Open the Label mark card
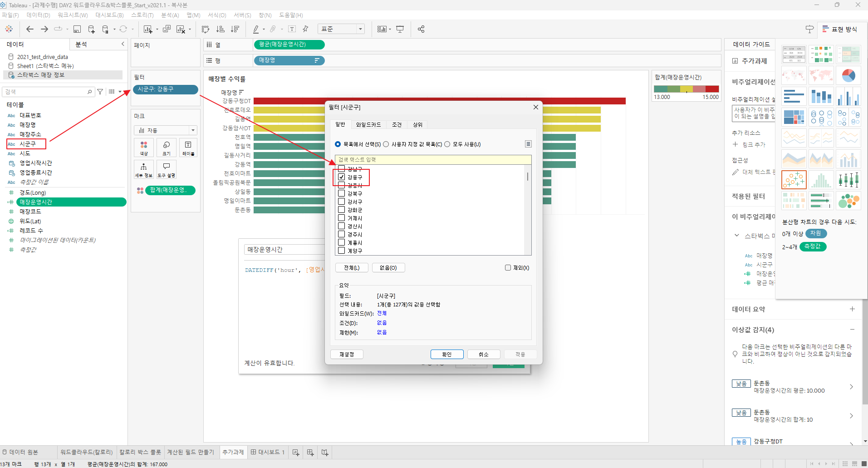868x468 pixels. click(x=188, y=148)
